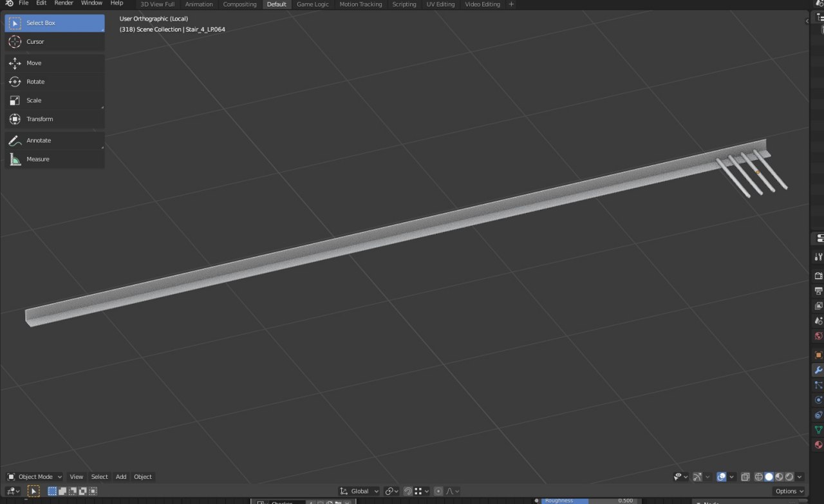This screenshot has width=824, height=504.
Task: Switch to rendered viewport shading
Action: coord(789,477)
